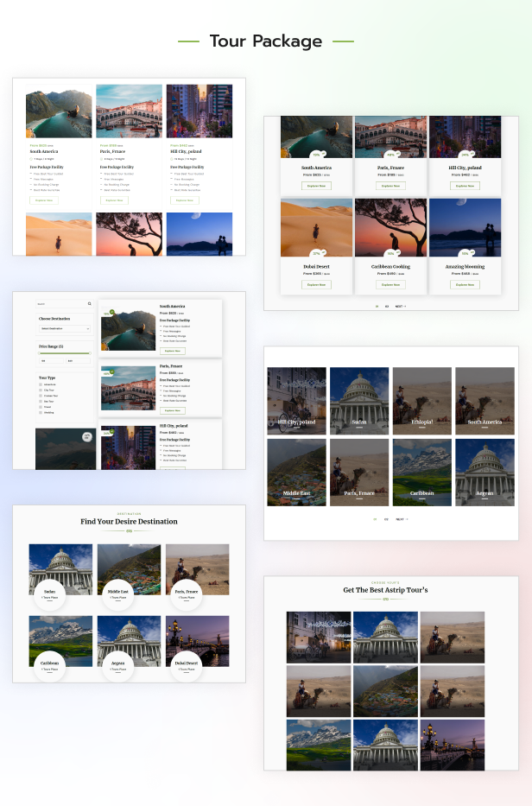The image size is (532, 806).
Task: Click the maximum price input under Price Range
Action: (x=78, y=361)
